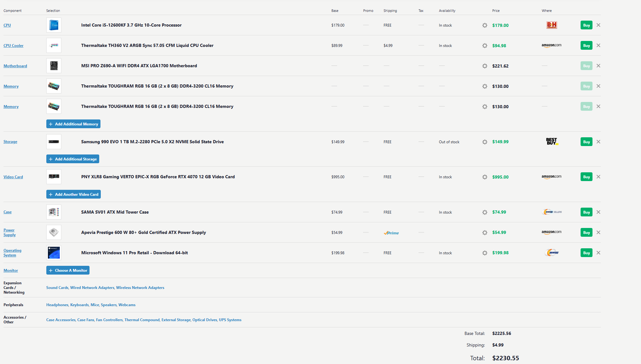Open price settings gear for Intel Core i5-12600KF

485,25
